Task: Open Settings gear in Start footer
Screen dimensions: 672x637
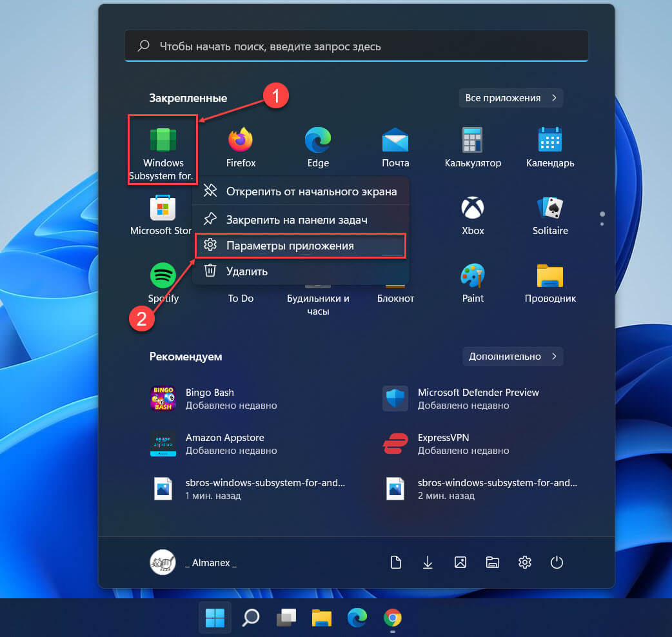Action: pyautogui.click(x=524, y=562)
